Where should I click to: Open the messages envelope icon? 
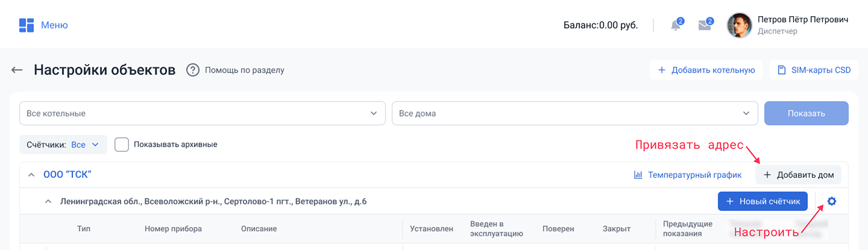(705, 25)
